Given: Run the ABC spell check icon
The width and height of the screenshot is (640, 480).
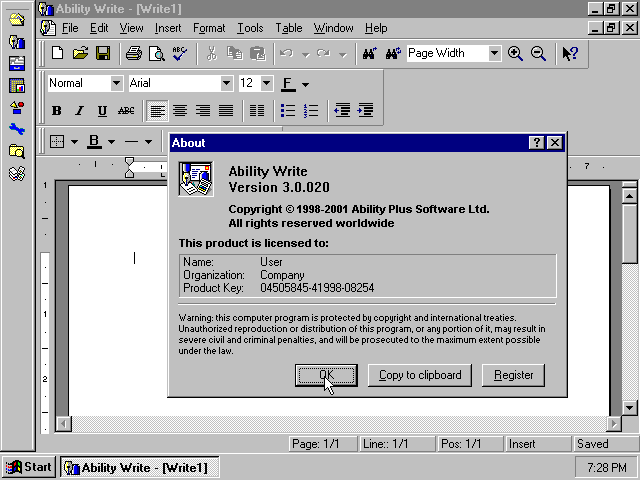Looking at the screenshot, I should tap(180, 53).
